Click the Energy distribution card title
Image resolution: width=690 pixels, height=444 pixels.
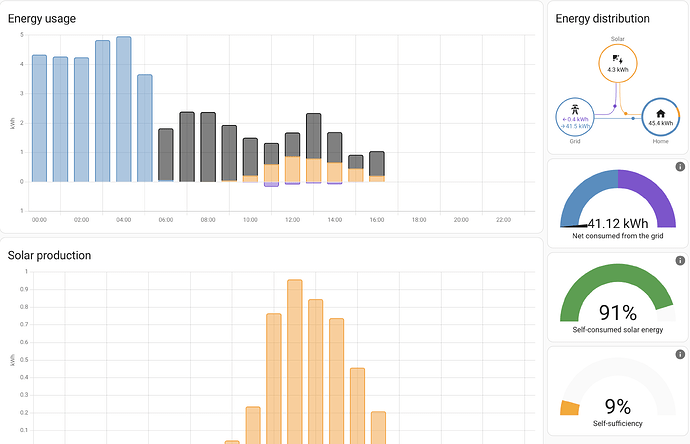(x=602, y=19)
